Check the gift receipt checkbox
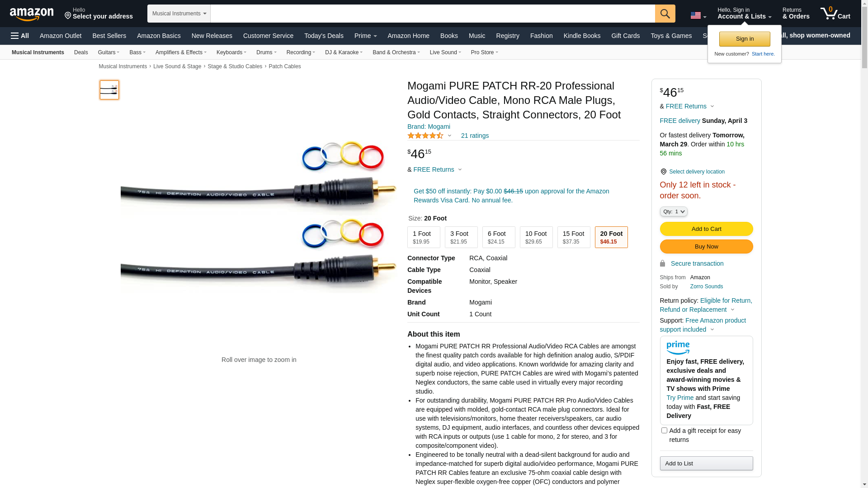 click(664, 431)
